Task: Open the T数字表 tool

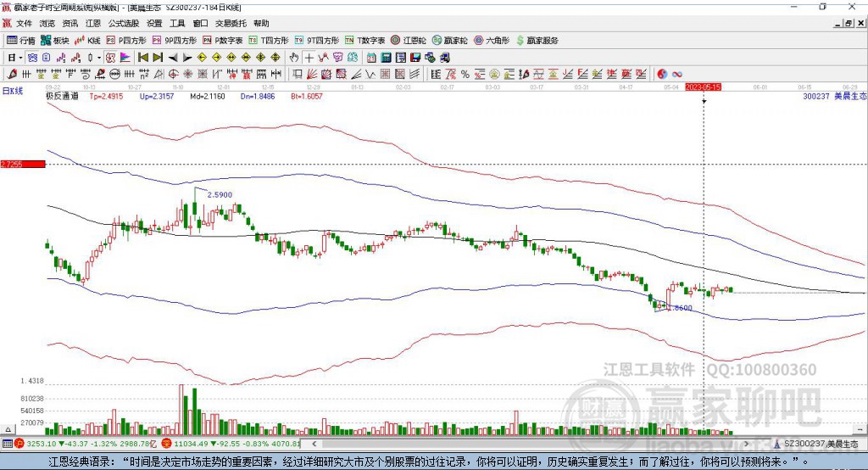Action: pos(364,41)
